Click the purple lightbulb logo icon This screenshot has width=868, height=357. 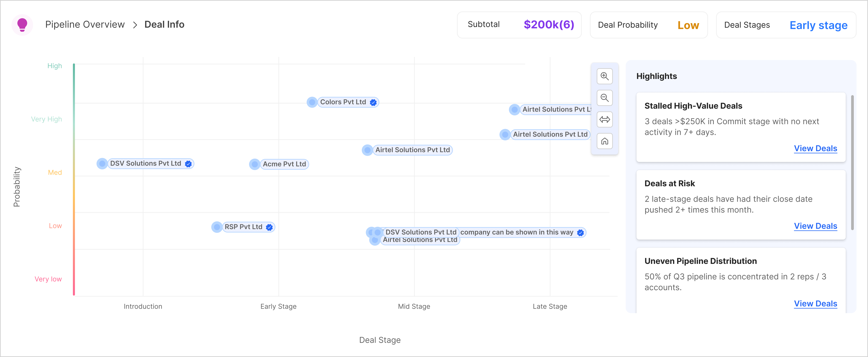pos(22,25)
